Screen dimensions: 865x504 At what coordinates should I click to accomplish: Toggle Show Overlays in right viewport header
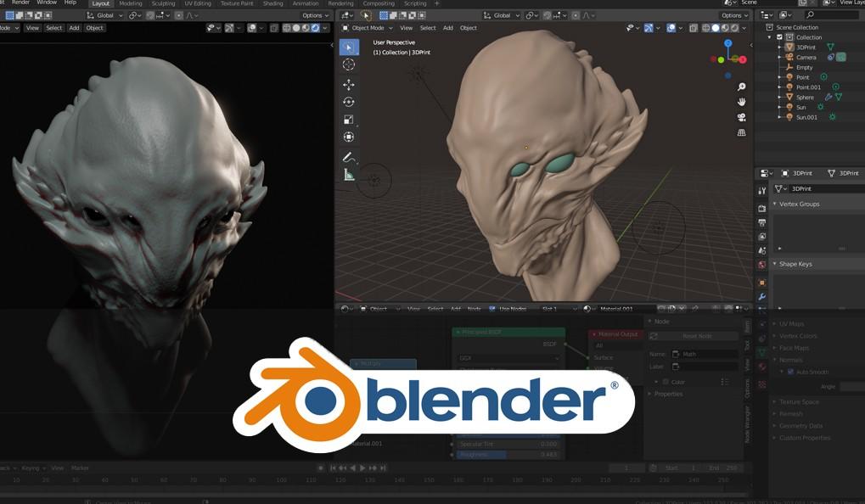(671, 27)
